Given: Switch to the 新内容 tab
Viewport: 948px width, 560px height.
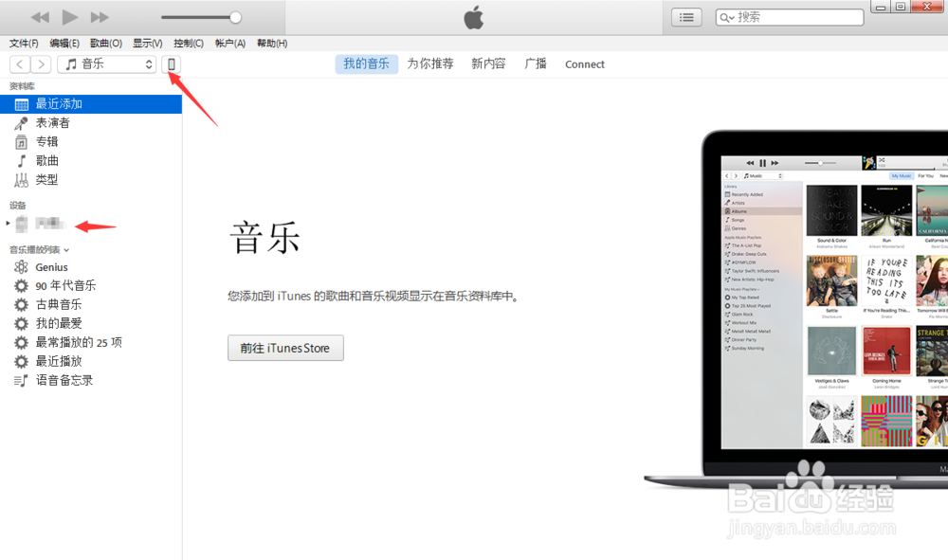Looking at the screenshot, I should 488,64.
